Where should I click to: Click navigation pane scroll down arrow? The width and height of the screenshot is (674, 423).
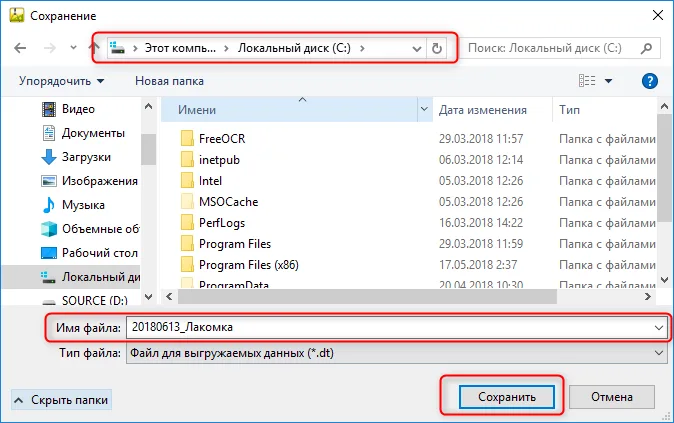(x=148, y=297)
